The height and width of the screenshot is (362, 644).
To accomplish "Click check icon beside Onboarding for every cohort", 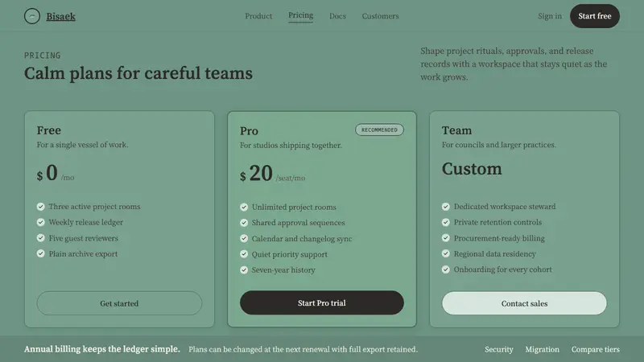I will [x=446, y=269].
